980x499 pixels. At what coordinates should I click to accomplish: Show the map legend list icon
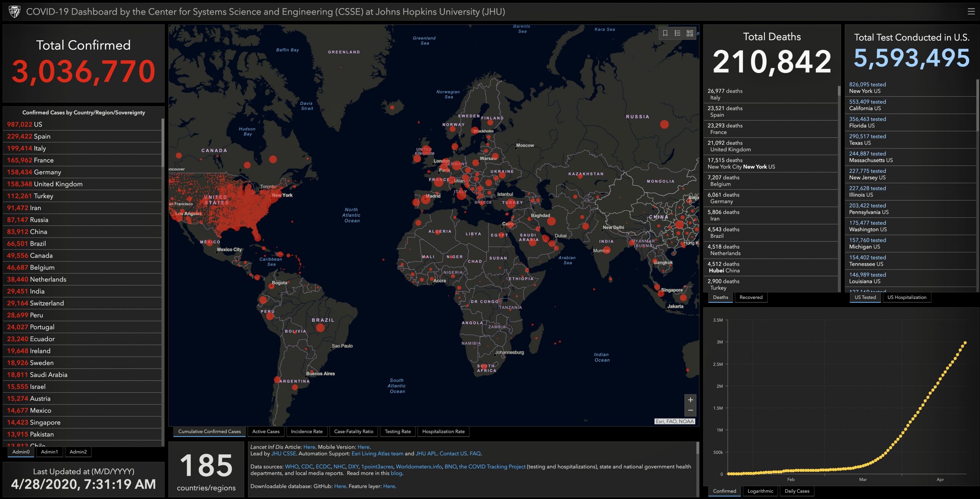tap(678, 33)
